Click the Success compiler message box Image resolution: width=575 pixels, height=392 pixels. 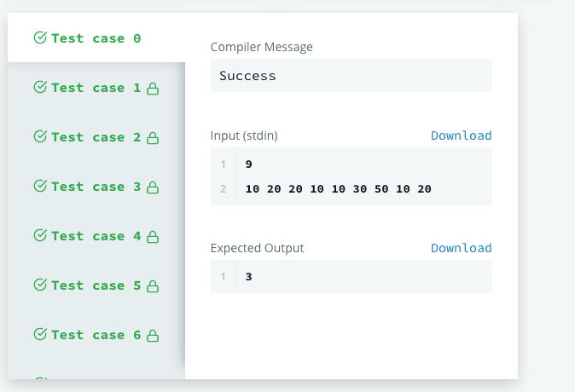[351, 75]
